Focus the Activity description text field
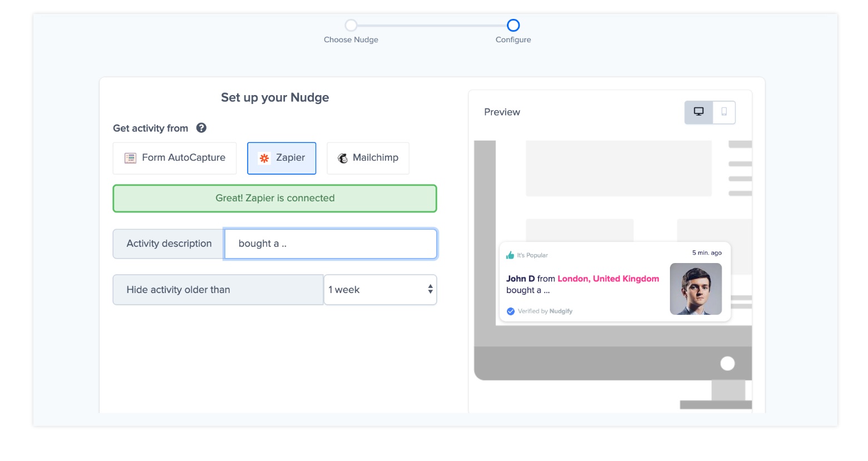868x461 pixels. [331, 244]
